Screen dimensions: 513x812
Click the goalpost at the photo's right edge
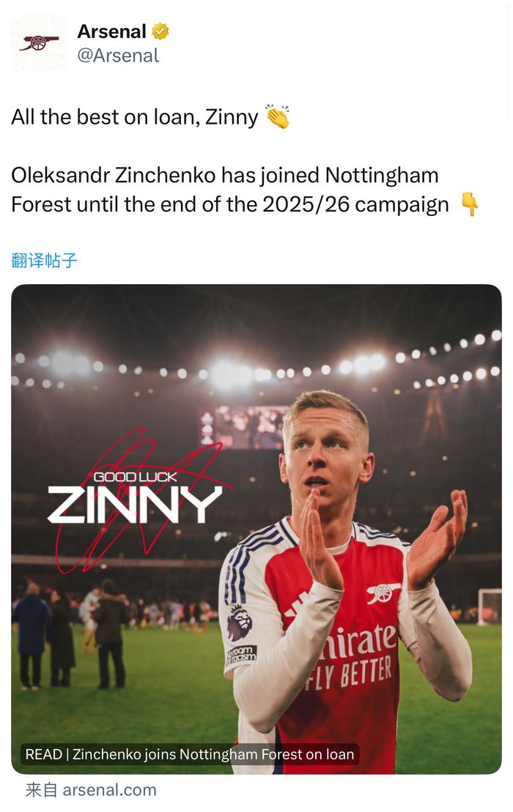click(490, 606)
